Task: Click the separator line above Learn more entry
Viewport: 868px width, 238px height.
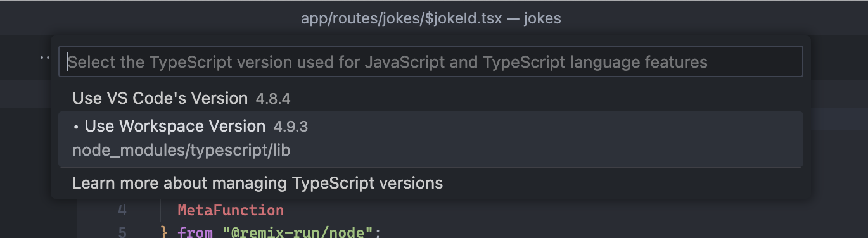Action: click(x=431, y=168)
